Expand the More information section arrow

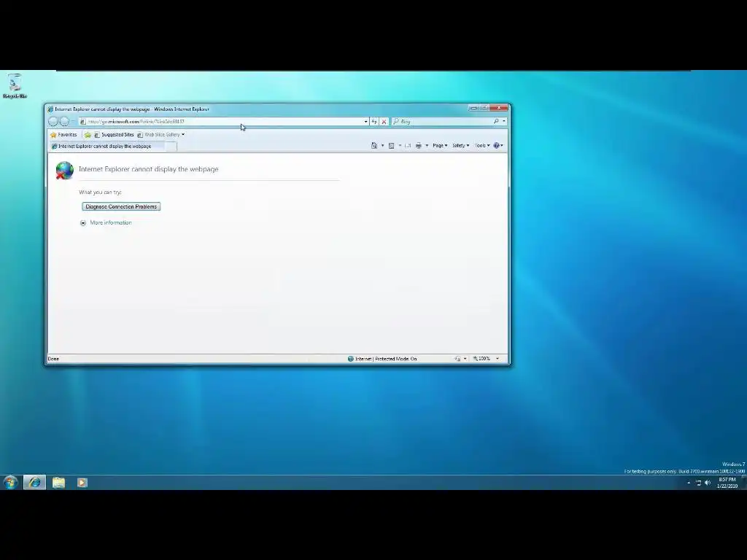[83, 223]
